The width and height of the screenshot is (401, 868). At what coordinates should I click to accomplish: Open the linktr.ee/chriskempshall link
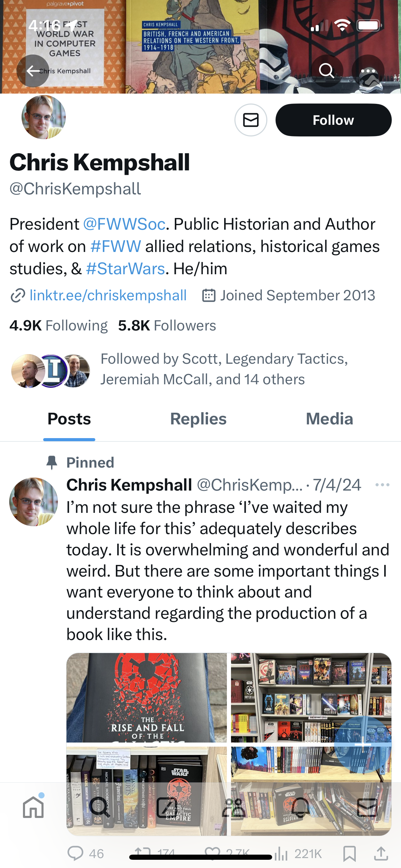click(108, 296)
